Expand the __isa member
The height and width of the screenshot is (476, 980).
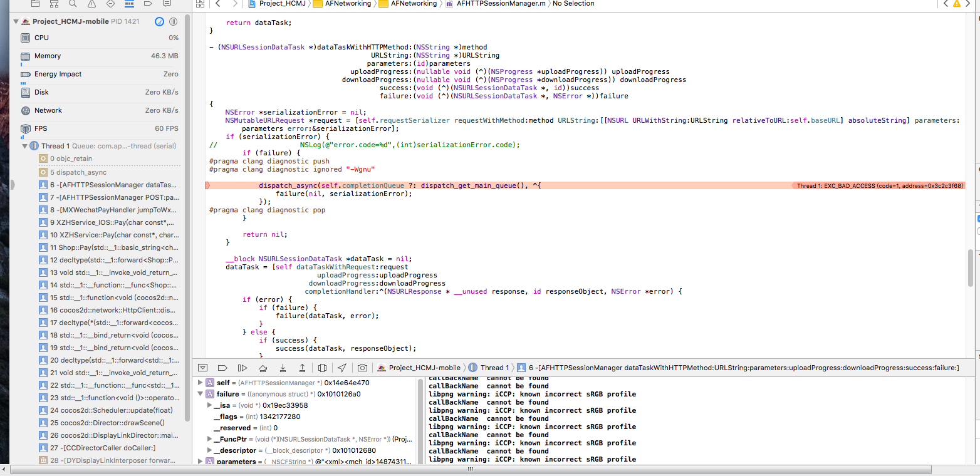(209, 405)
